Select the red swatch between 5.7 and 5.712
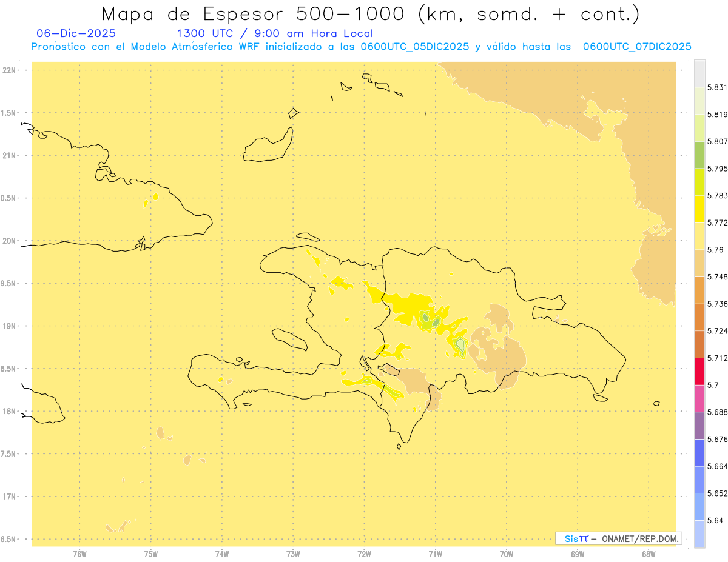 tap(699, 371)
